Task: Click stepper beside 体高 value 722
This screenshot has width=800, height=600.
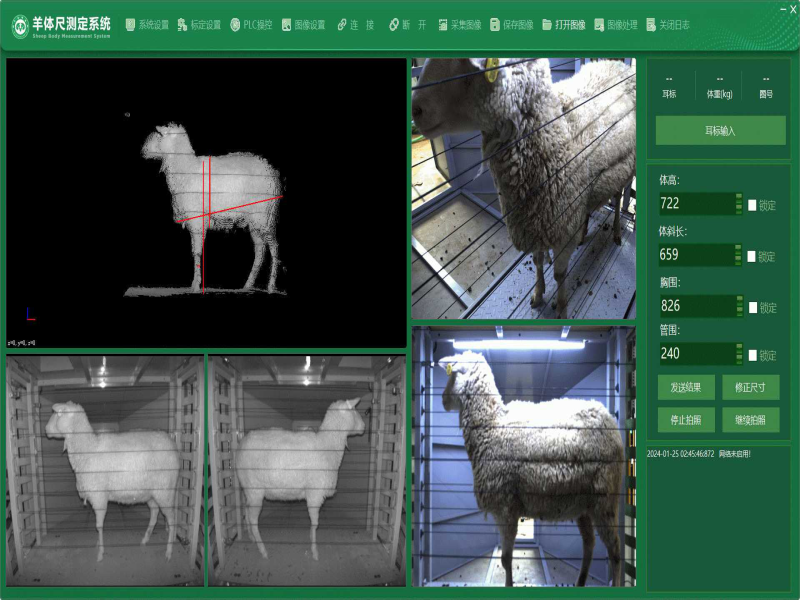Action: pyautogui.click(x=739, y=203)
